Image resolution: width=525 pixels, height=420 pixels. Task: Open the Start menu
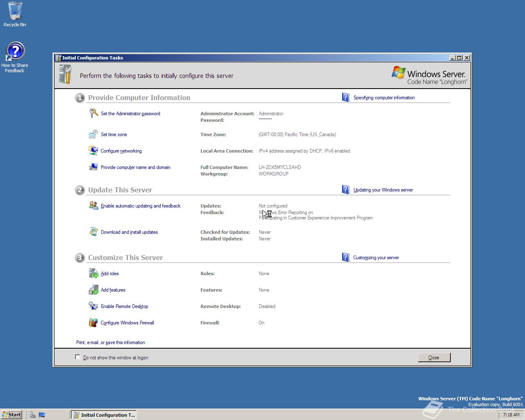(11, 415)
